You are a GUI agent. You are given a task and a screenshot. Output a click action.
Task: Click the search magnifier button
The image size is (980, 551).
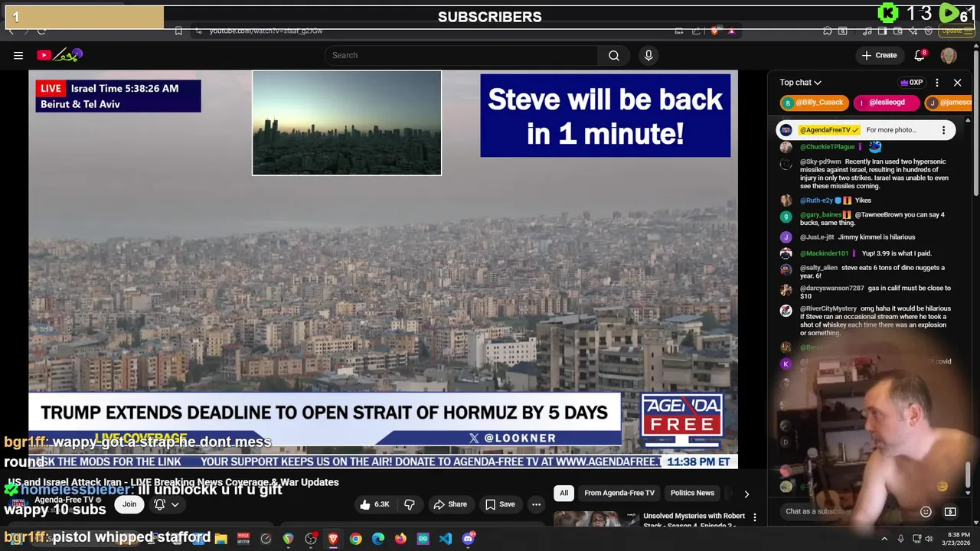[614, 55]
